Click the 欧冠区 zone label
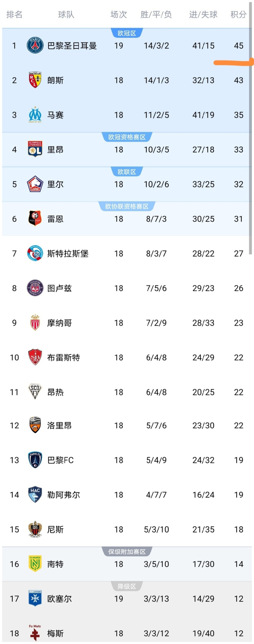The height and width of the screenshot is (644, 254). 127,33
